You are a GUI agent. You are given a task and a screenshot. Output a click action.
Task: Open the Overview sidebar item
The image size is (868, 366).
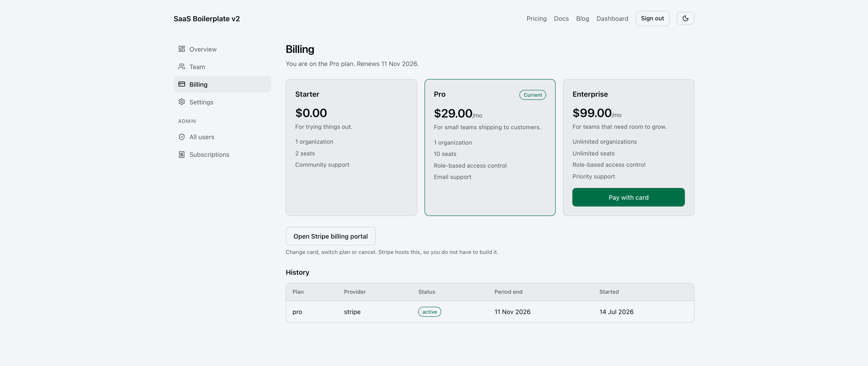[222, 49]
